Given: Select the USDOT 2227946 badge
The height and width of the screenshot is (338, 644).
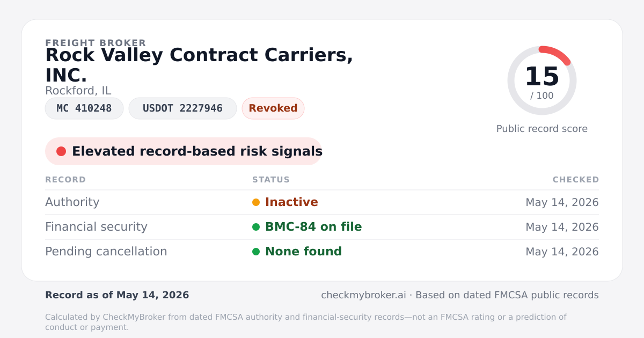Looking at the screenshot, I should click(182, 108).
